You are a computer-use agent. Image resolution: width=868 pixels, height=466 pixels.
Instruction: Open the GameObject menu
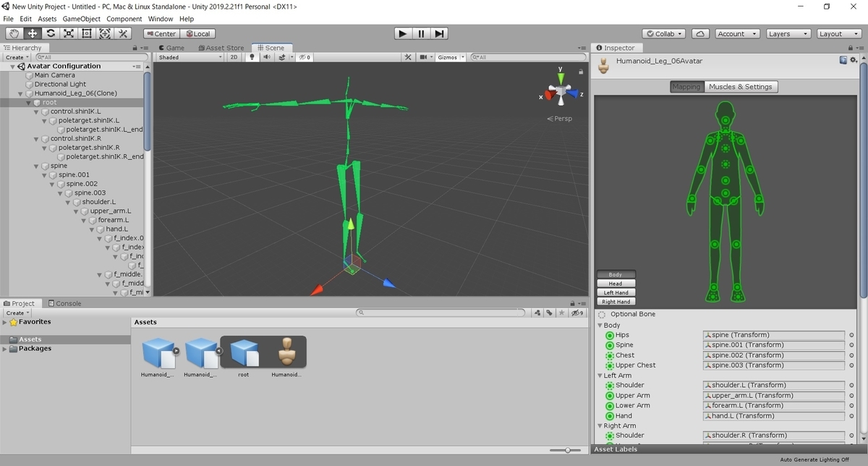pos(82,19)
